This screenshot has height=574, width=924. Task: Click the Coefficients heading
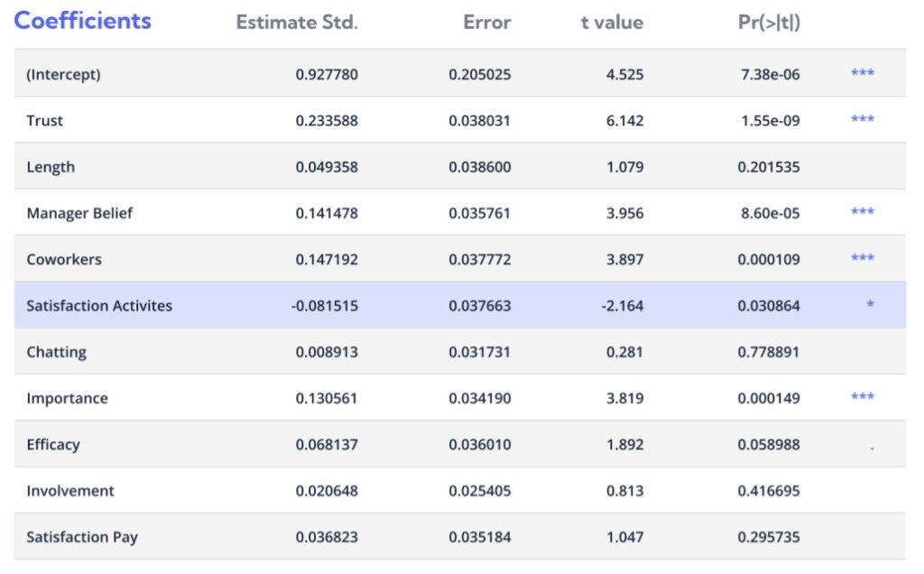click(x=82, y=21)
